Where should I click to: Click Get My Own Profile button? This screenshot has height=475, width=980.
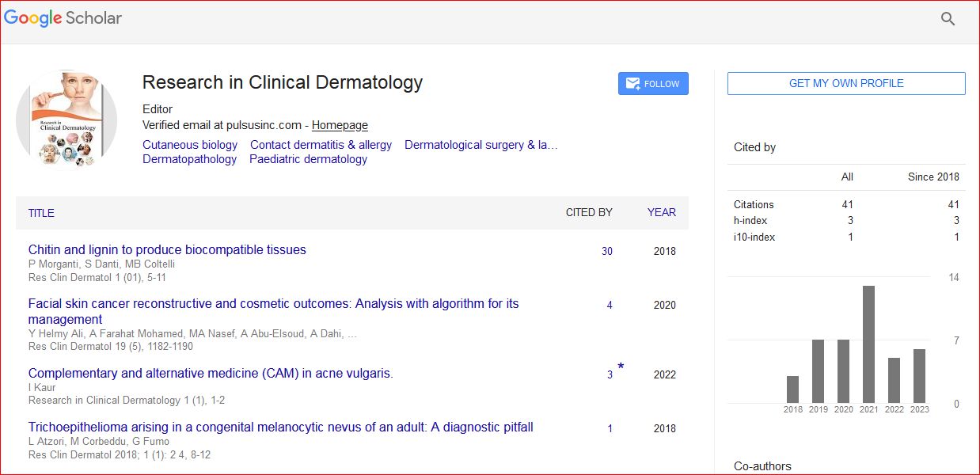tap(845, 84)
